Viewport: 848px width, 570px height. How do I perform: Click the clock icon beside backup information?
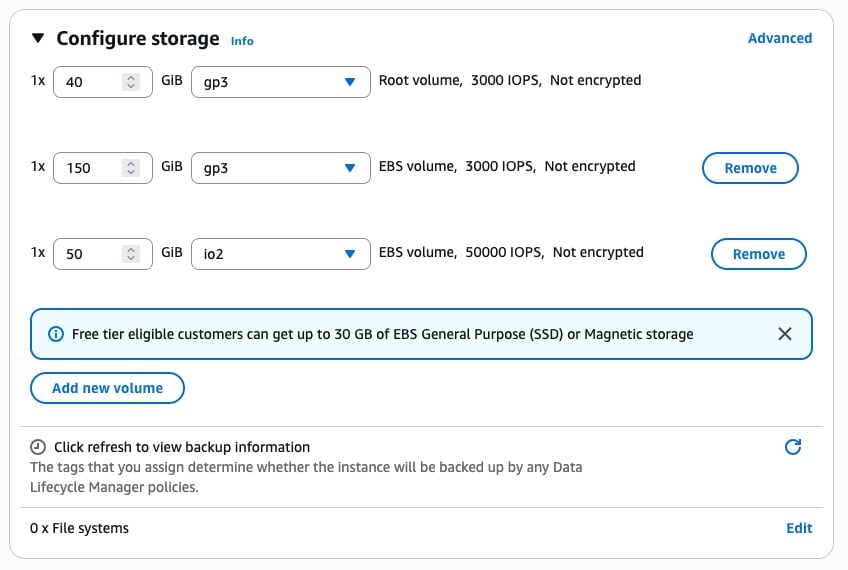pos(38,447)
